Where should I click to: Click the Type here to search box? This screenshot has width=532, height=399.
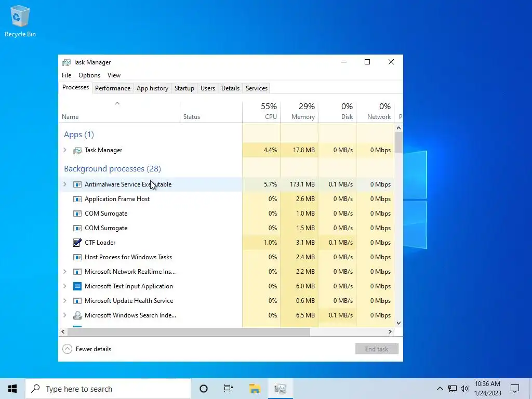point(108,389)
